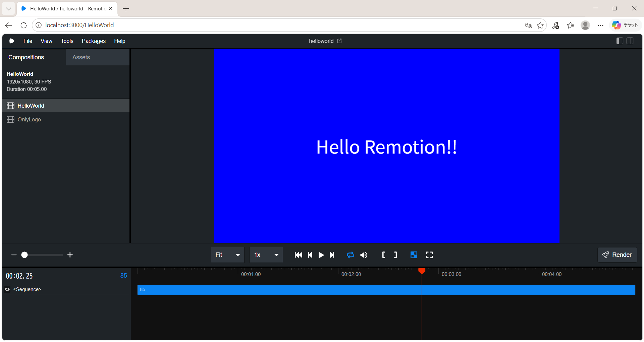The image size is (644, 342).
Task: Step back one frame
Action: 310,255
